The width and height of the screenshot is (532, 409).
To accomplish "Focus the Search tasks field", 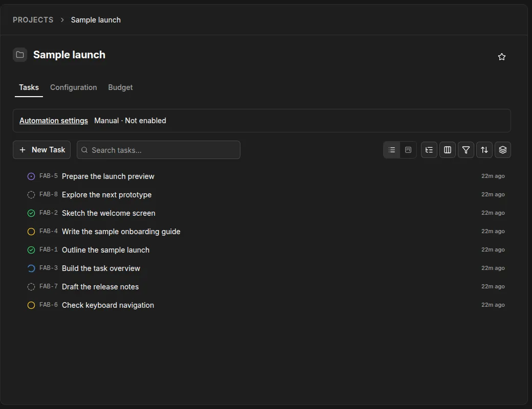I will tap(159, 150).
